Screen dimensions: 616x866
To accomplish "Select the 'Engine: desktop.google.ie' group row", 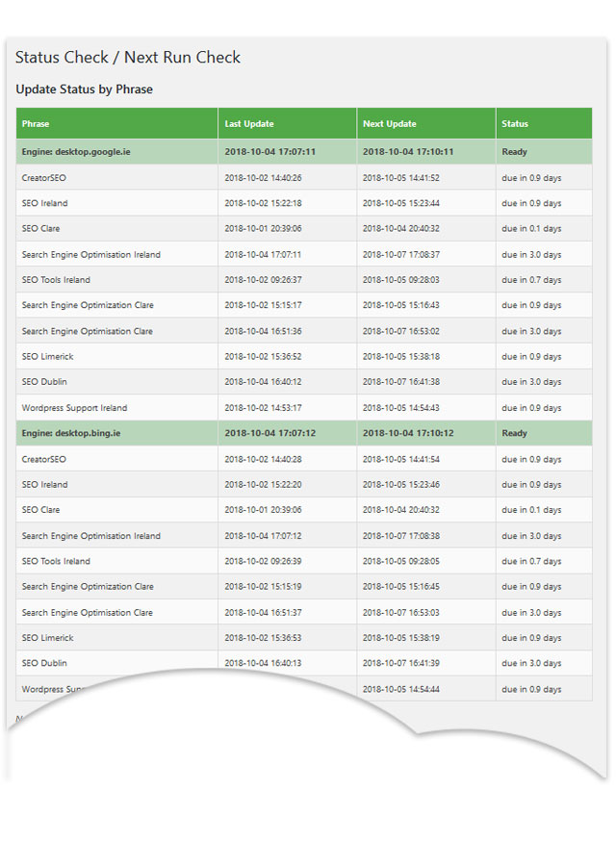I will (x=304, y=152).
